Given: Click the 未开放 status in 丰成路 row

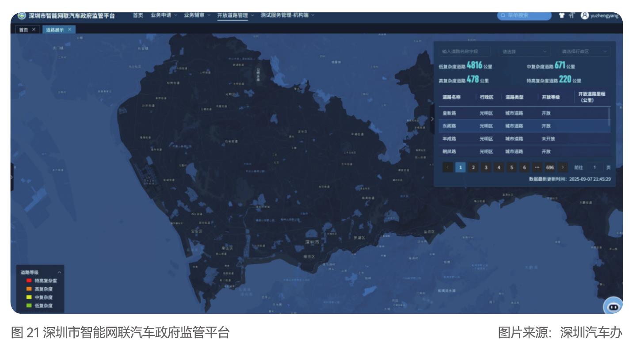Looking at the screenshot, I should tap(548, 139).
